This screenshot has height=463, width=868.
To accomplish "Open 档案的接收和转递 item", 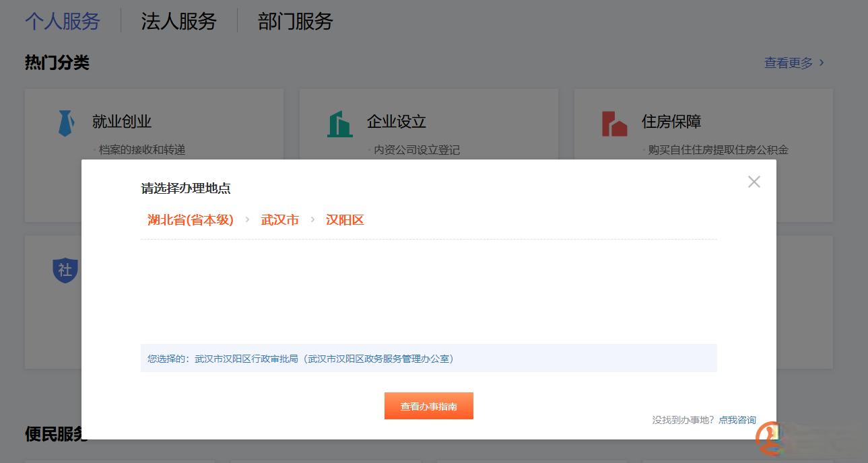I will (142, 150).
